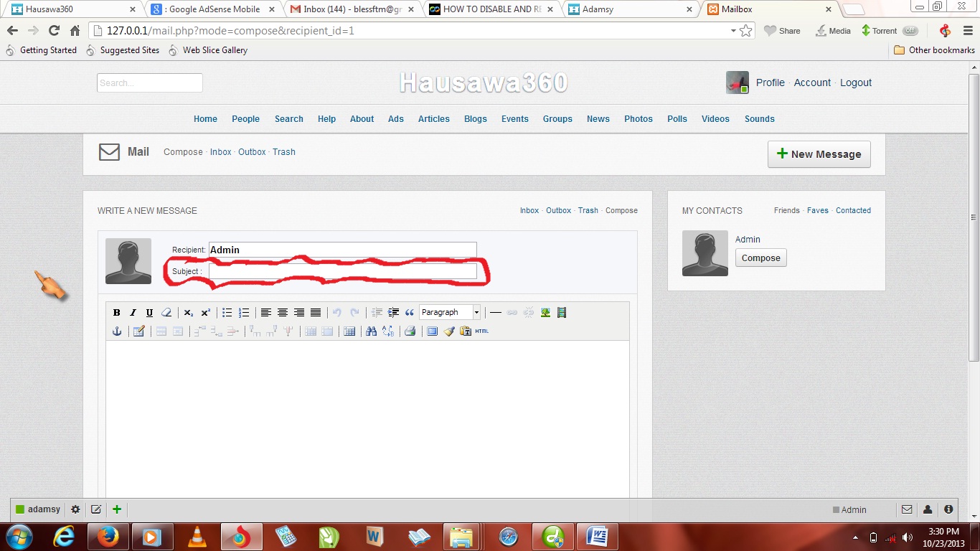
Task: Open the Paragraph format dropdown
Action: [x=450, y=312]
